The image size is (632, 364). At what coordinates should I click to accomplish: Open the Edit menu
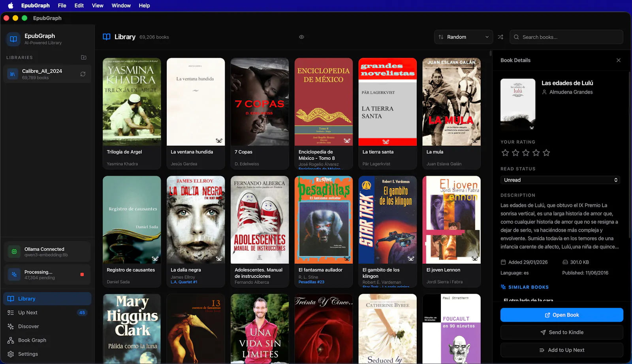(x=79, y=6)
